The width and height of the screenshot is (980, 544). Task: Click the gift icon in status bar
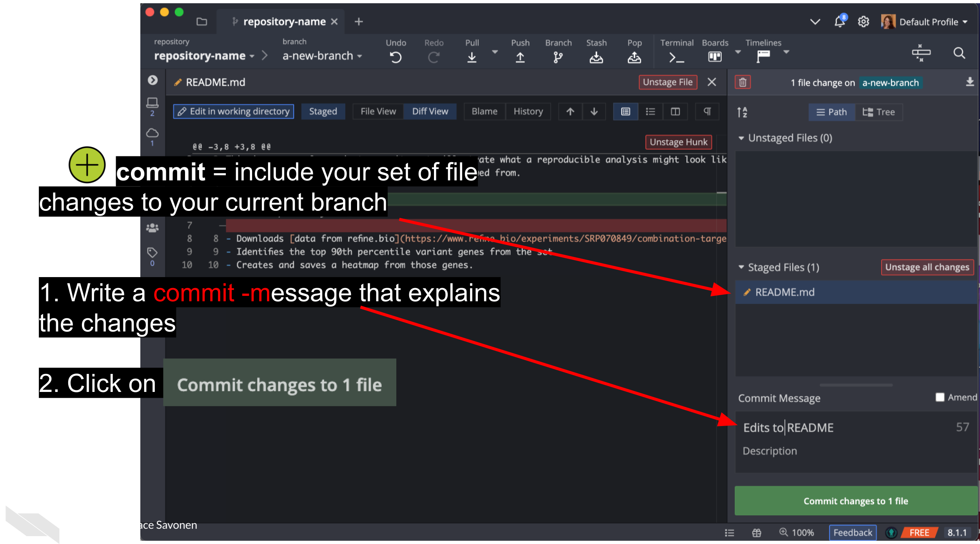click(757, 533)
